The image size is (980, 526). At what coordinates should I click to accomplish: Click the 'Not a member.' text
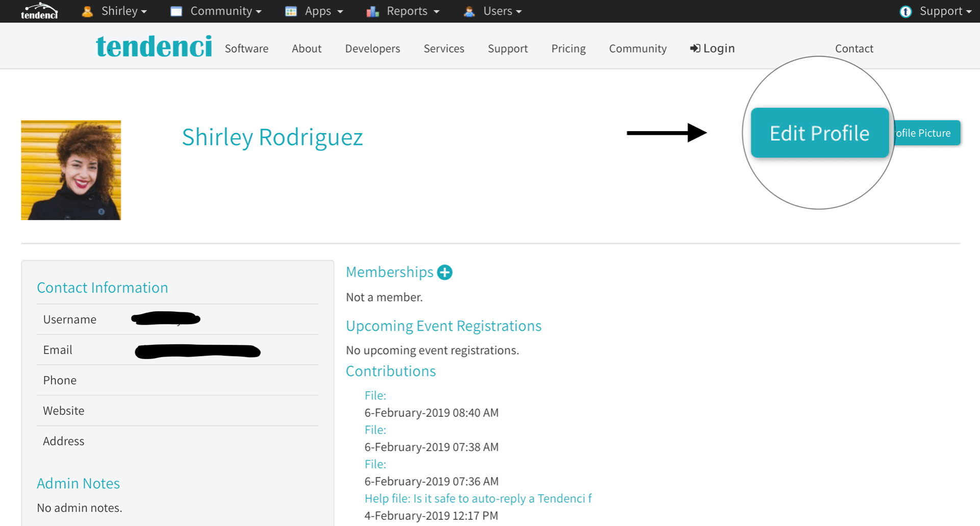click(x=384, y=297)
